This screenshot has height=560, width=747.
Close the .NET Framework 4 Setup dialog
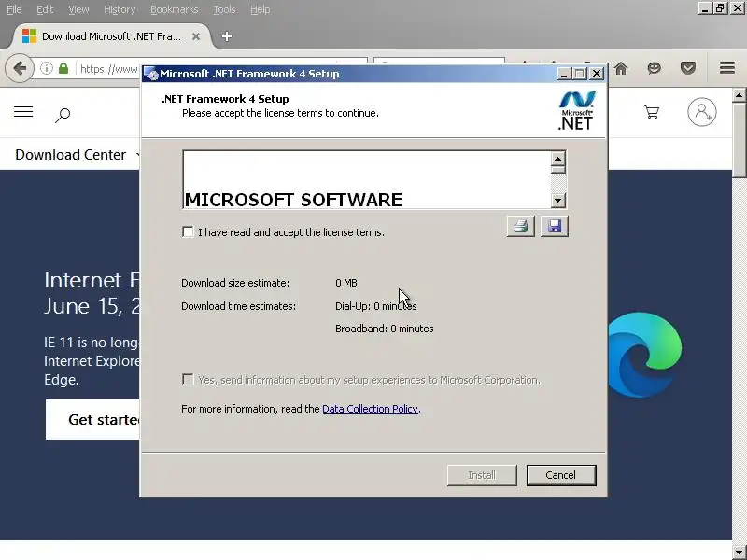pyautogui.click(x=597, y=74)
